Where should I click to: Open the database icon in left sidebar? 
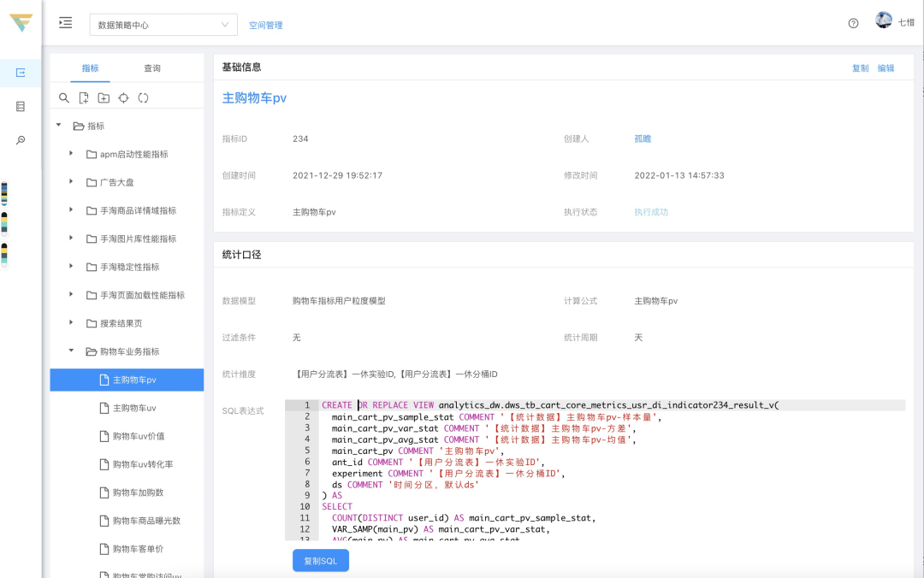click(x=21, y=107)
